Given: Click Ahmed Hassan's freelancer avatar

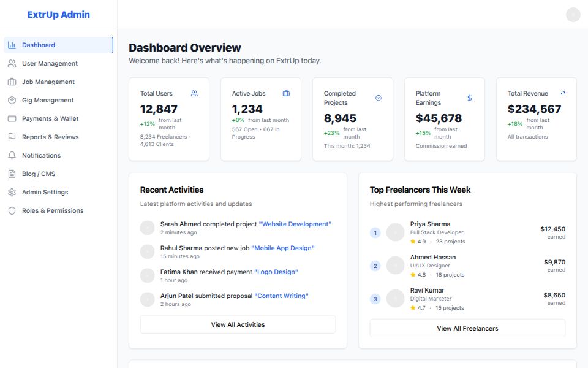Looking at the screenshot, I should click(x=395, y=266).
